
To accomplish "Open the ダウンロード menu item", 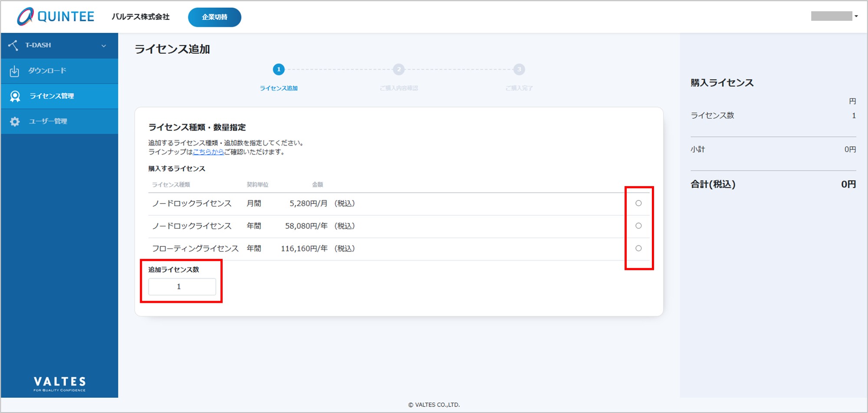I will pyautogui.click(x=59, y=71).
